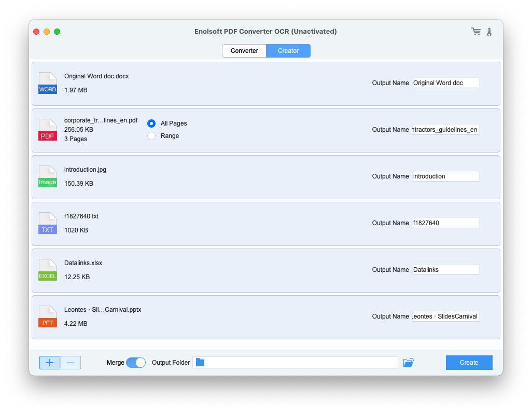Click the Output Folder path field
Image resolution: width=532 pixels, height=414 pixels.
295,363
